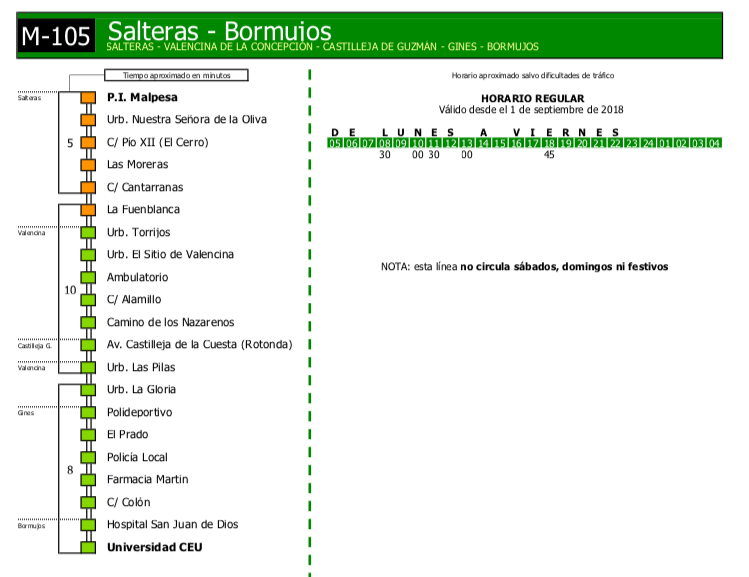
Task: Select the green square beside Ambulatorio
Action: [87, 278]
